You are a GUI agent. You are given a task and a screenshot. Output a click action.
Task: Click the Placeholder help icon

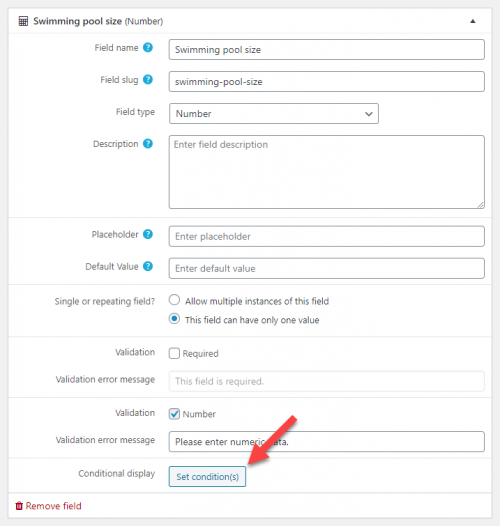coord(148,234)
